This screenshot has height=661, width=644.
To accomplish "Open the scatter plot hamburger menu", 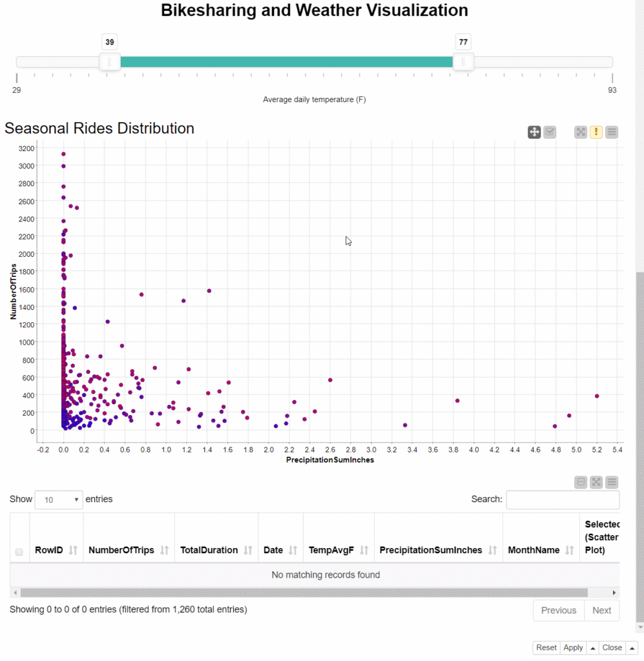I will point(612,132).
